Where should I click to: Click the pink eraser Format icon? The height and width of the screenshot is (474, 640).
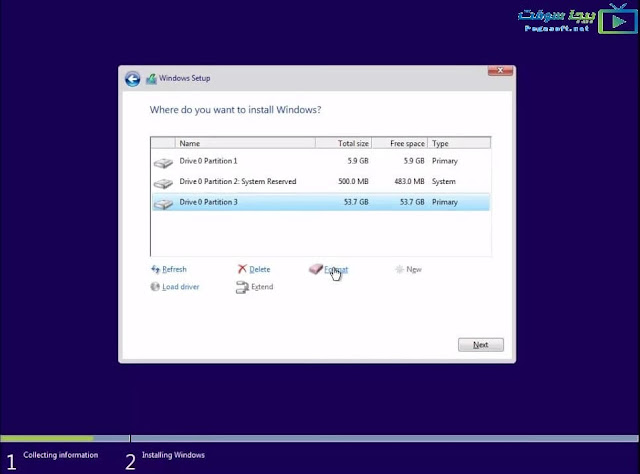click(316, 269)
